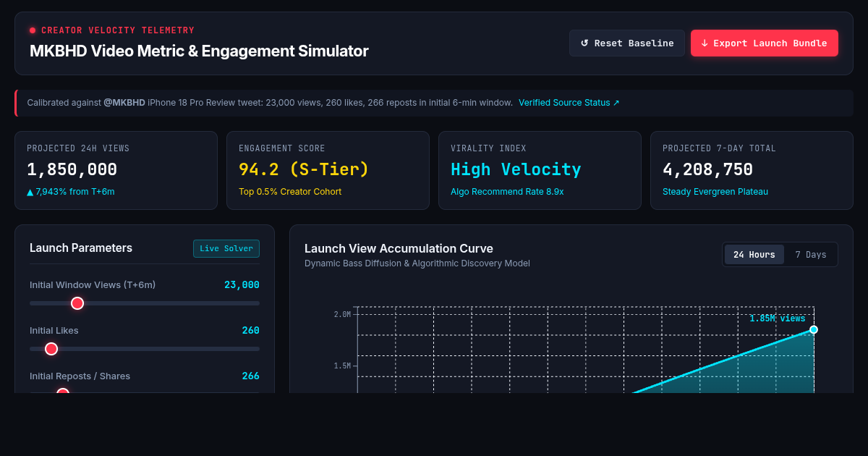This screenshot has height=456, width=868.
Task: Click the 1.85M views data point
Action: point(814,329)
